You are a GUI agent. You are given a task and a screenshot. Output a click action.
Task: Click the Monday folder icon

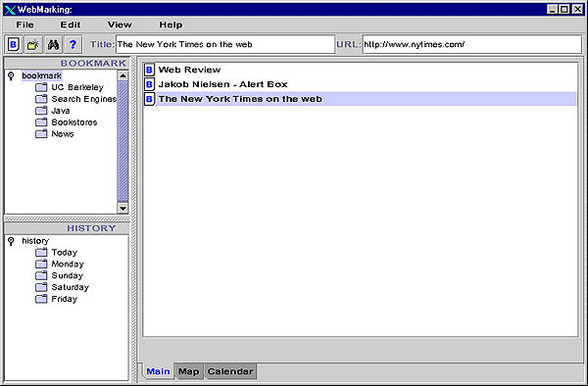(x=41, y=264)
